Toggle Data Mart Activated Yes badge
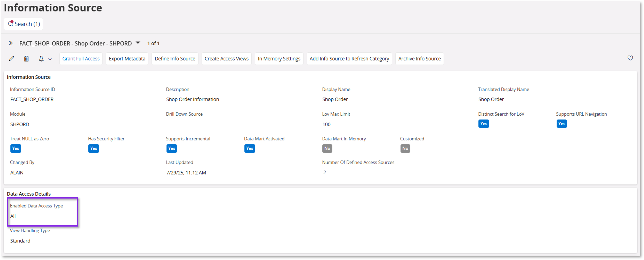Image resolution: width=644 pixels, height=260 pixels. [x=250, y=148]
